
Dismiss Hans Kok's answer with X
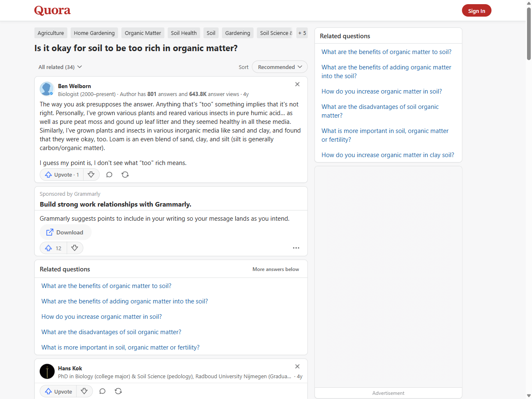297,367
